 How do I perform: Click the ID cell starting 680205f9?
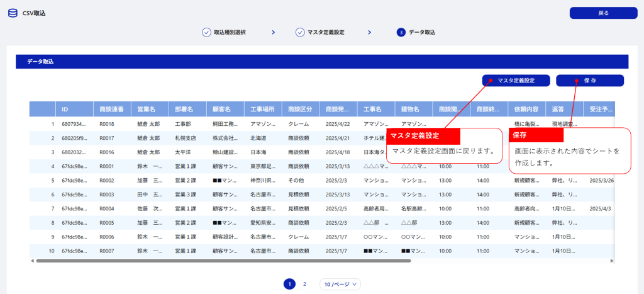click(74, 138)
